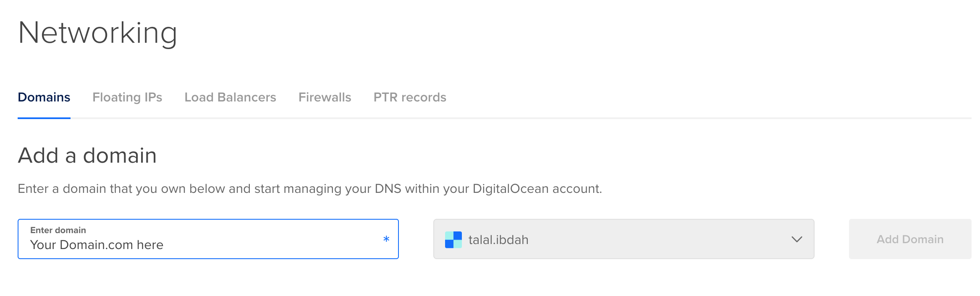Switch to the Floating IPs tab
Viewport: 980px width, 296px height.
point(128,97)
